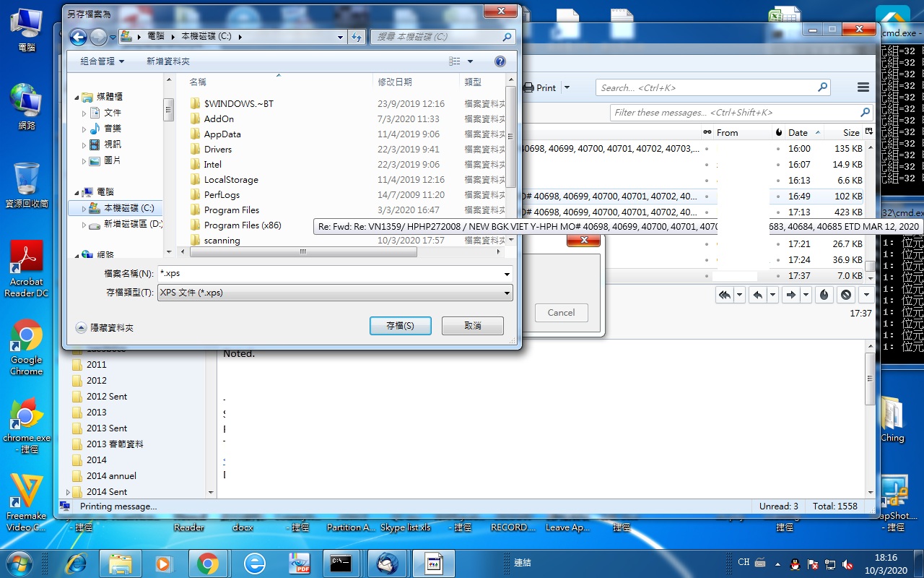This screenshot has width=924, height=578.
Task: Click the forward arrow message button
Action: click(x=790, y=295)
